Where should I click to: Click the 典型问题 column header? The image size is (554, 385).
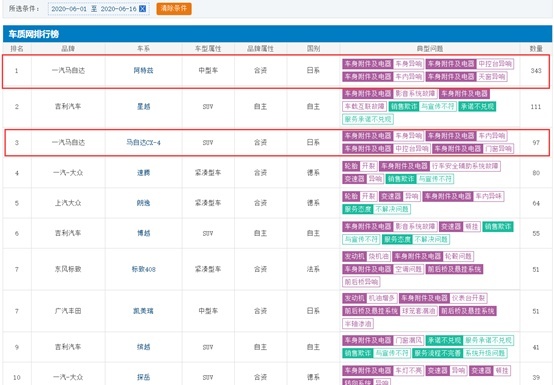430,49
